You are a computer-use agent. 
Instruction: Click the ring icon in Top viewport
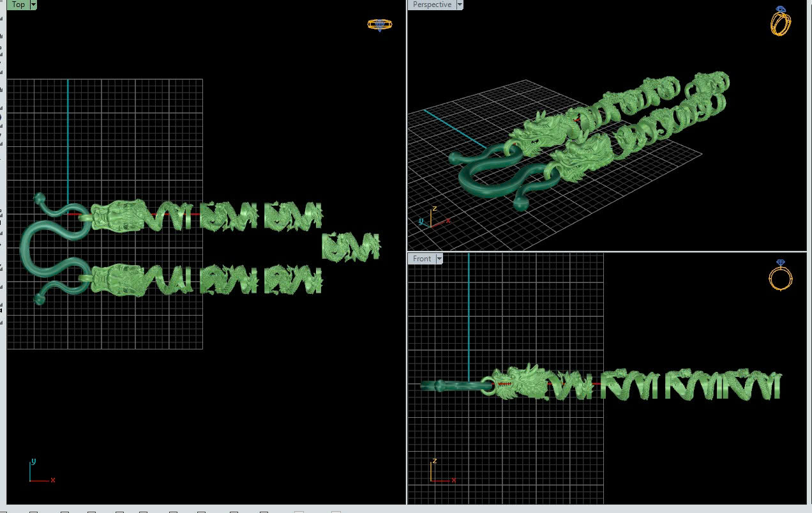380,25
